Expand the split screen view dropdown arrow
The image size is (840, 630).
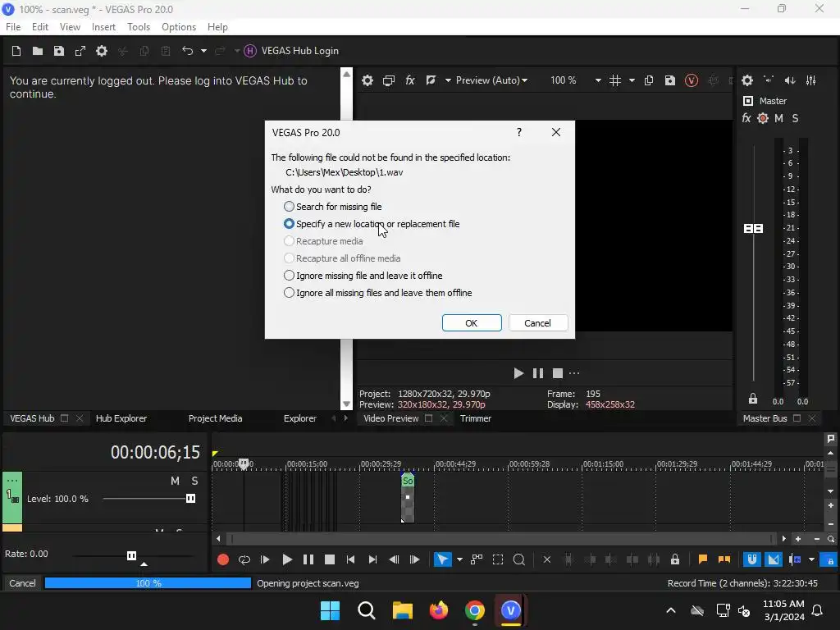[x=448, y=80]
